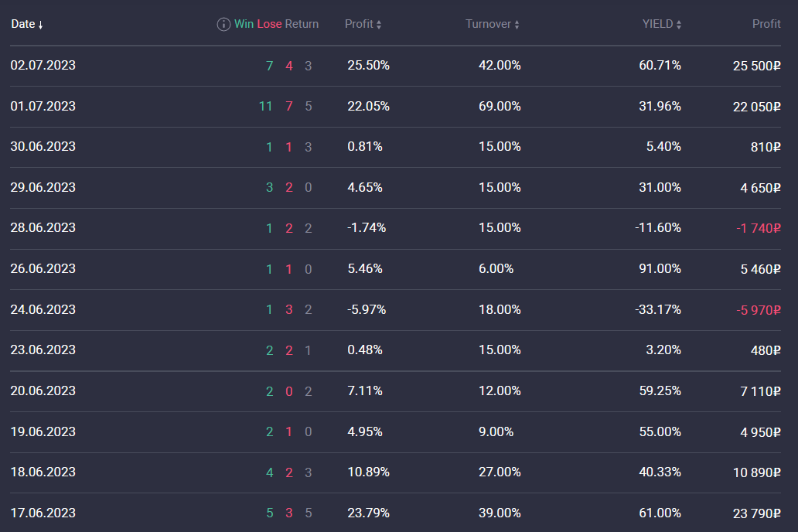Click sort arrows beside the left Profit header
798x532 pixels.
coord(379,25)
